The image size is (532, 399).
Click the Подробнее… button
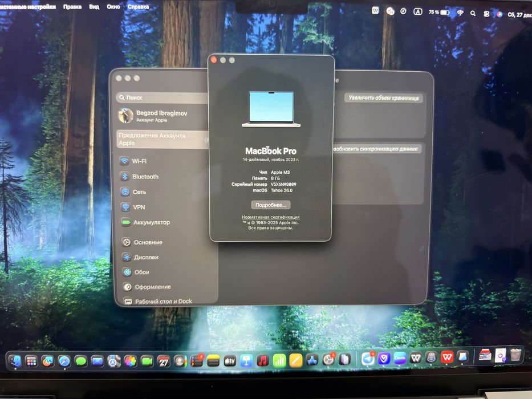(x=271, y=205)
